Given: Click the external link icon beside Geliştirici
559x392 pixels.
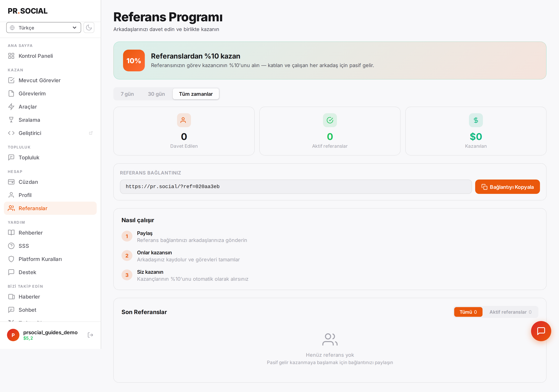Looking at the screenshot, I should click(x=91, y=133).
